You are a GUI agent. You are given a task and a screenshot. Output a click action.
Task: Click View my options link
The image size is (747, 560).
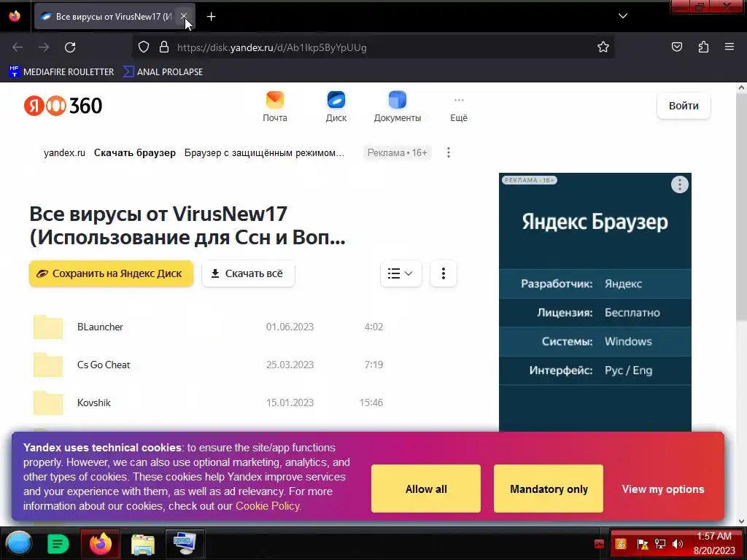662,489
